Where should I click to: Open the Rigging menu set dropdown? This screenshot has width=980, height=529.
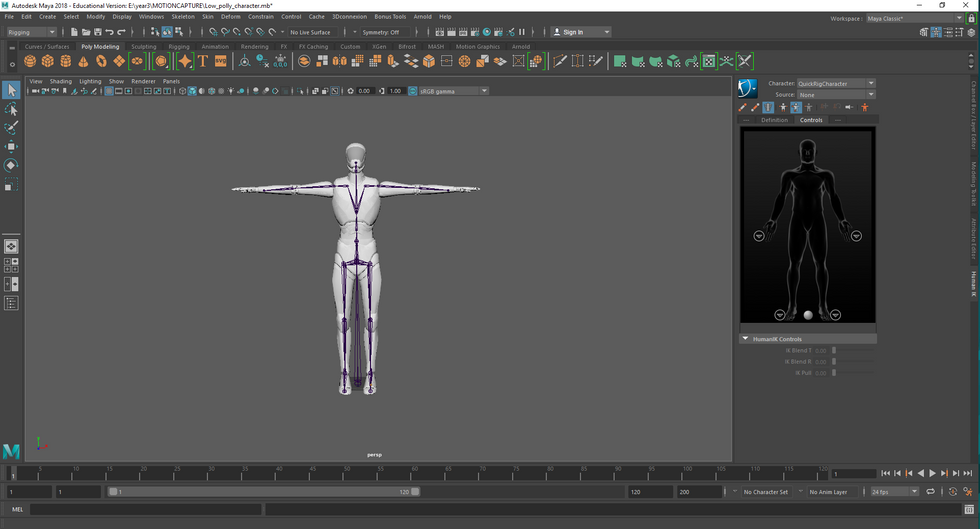(32, 32)
